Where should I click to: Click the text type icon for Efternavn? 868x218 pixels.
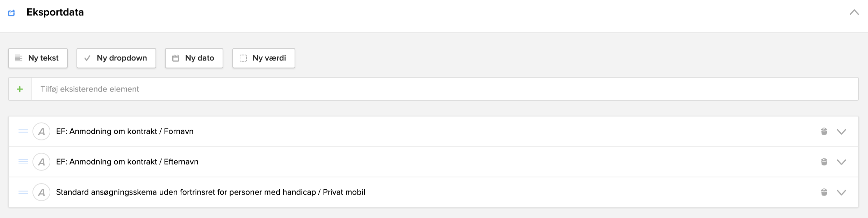tap(41, 162)
